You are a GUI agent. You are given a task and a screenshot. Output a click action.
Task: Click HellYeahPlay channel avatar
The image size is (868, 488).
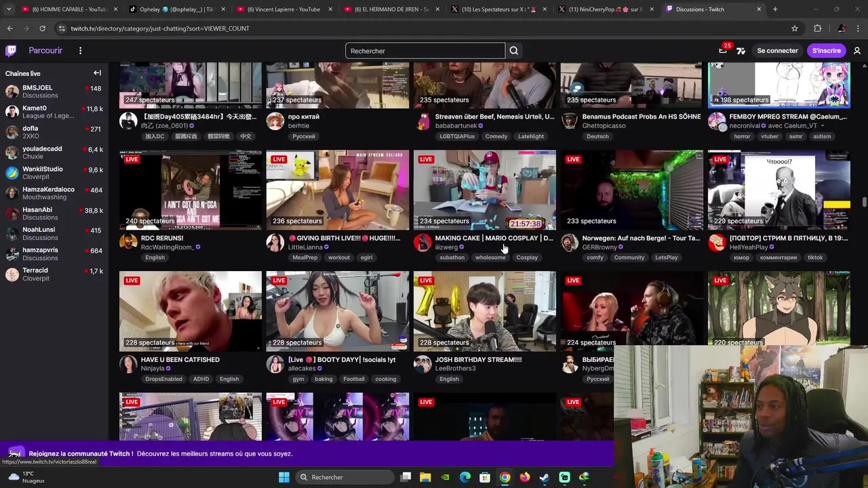click(717, 243)
